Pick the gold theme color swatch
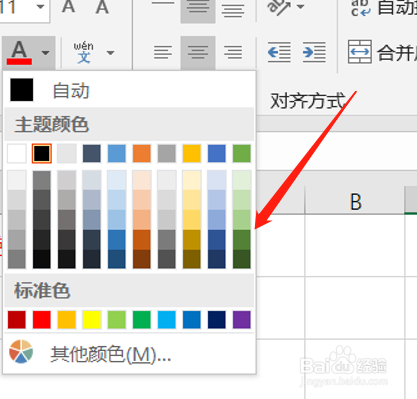Screen dimensions: 417x399 [x=192, y=153]
